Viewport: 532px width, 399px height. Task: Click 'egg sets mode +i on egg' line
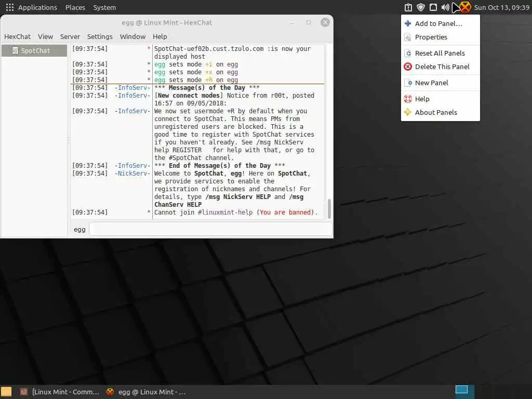point(196,64)
